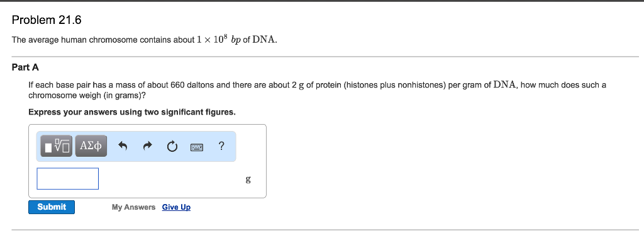644x233 pixels.
Task: Open the math templates palette
Action: [57, 146]
